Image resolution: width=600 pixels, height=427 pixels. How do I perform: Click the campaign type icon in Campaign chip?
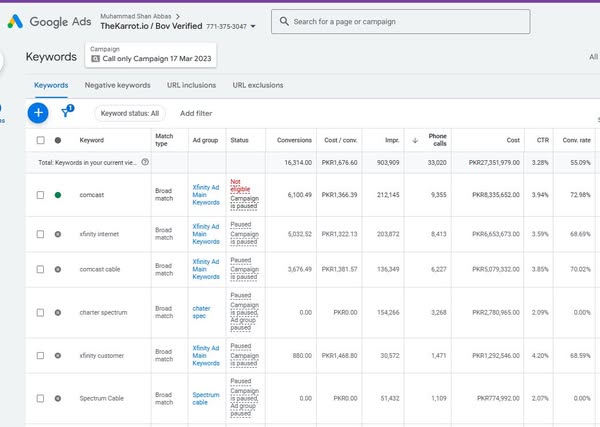pos(95,59)
